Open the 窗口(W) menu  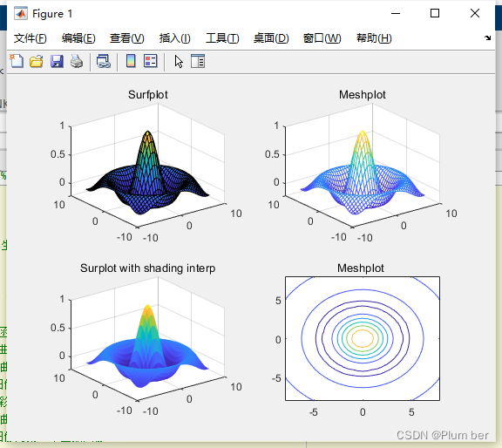coord(322,38)
